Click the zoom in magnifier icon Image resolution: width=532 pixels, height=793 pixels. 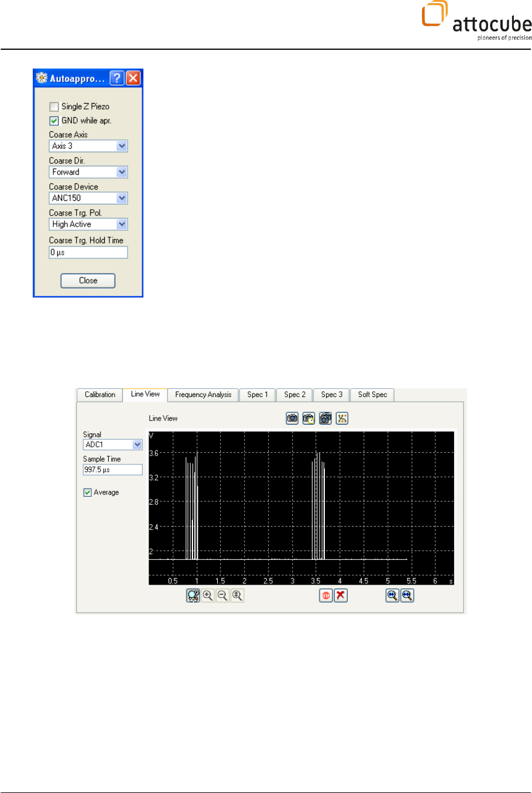coord(208,596)
